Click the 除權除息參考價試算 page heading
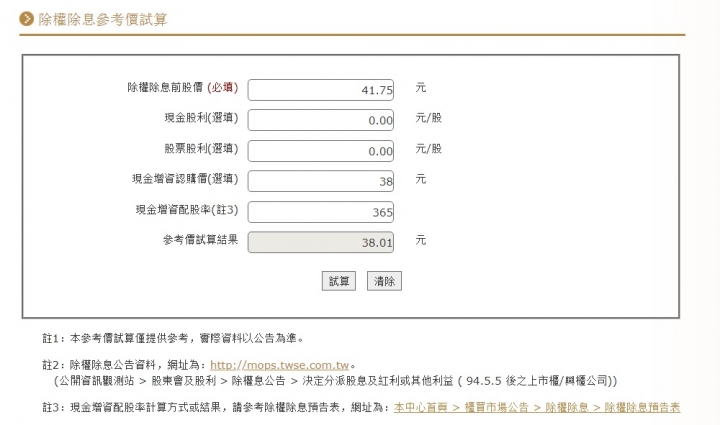Screen dimensions: 720x425 point(103,19)
